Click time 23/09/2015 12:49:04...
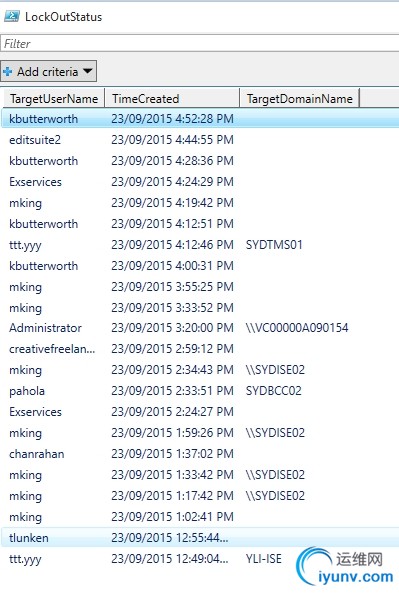399x593 pixels. click(170, 559)
